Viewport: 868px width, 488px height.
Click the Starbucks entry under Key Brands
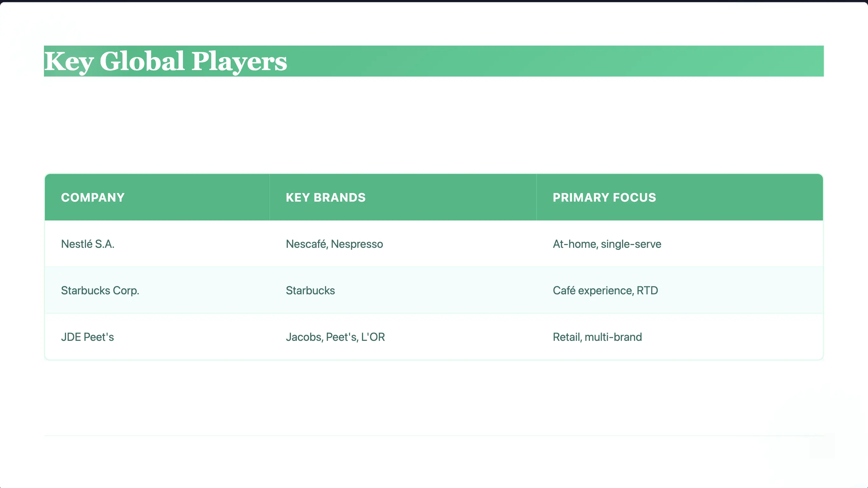(310, 291)
